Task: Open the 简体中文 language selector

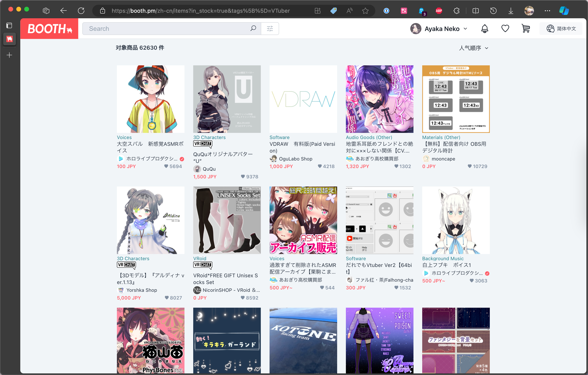Action: coord(561,29)
